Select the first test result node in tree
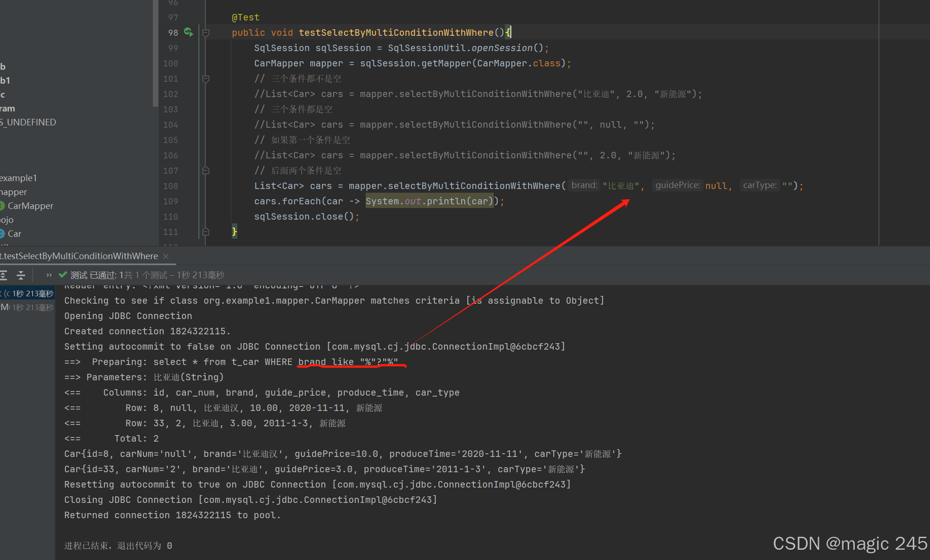Image resolution: width=930 pixels, height=560 pixels. tap(27, 293)
